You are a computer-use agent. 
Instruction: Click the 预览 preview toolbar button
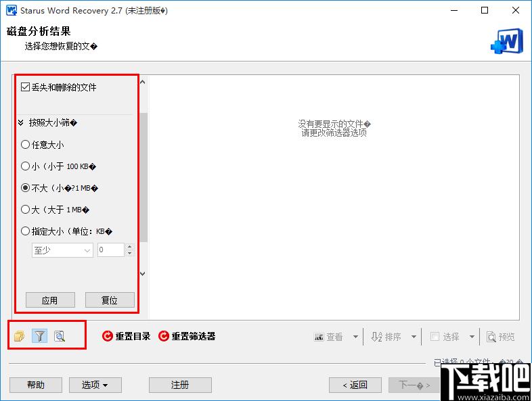click(x=501, y=337)
